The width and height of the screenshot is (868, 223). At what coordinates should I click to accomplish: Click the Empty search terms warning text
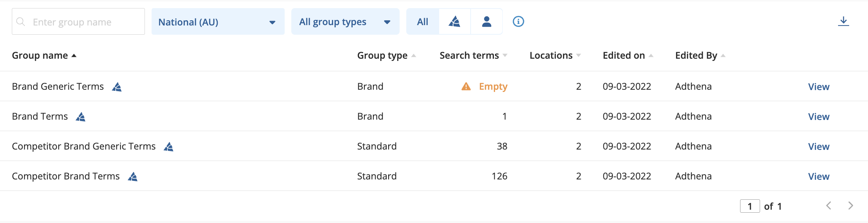pos(493,86)
